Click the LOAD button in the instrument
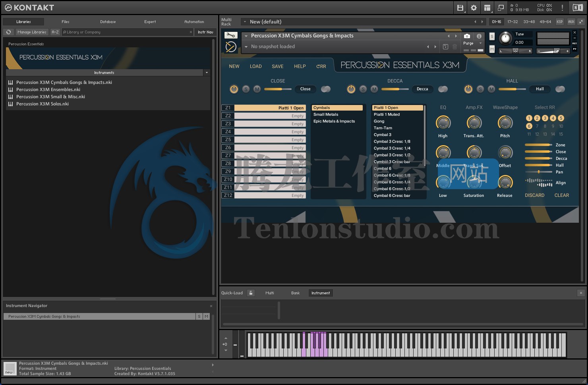The image size is (588, 385). click(x=256, y=66)
